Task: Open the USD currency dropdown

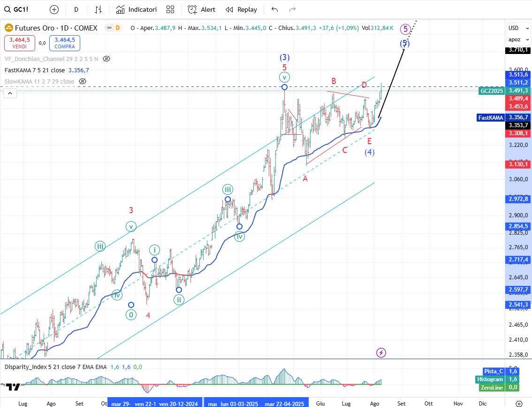Action: point(518,28)
